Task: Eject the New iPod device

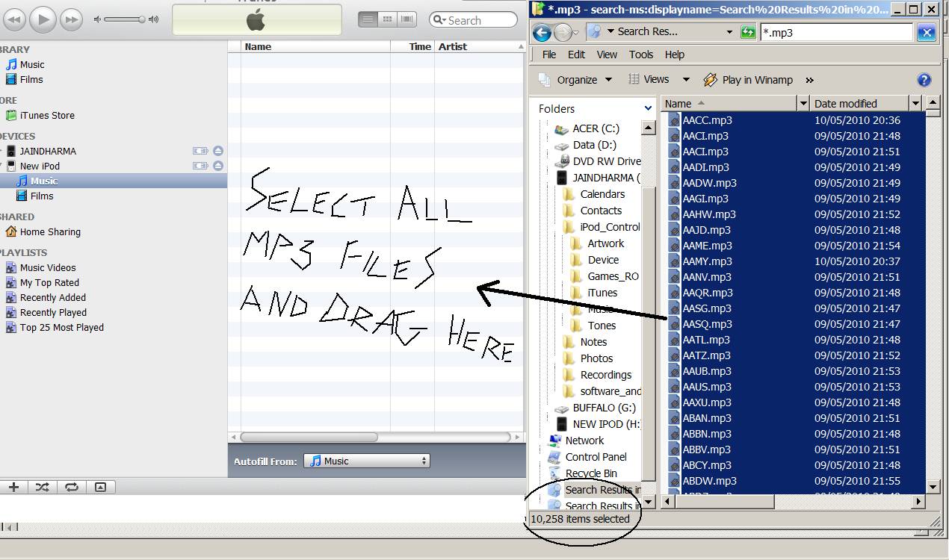Action: tap(217, 166)
